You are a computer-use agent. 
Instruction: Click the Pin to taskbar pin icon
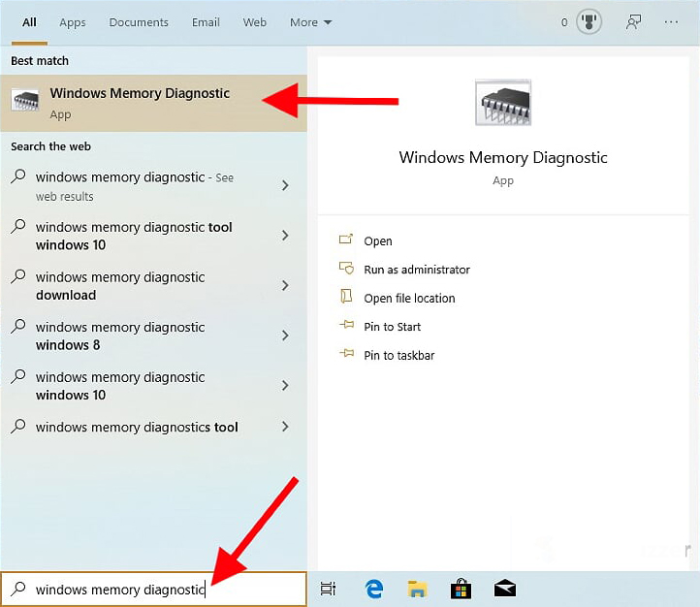[346, 354]
